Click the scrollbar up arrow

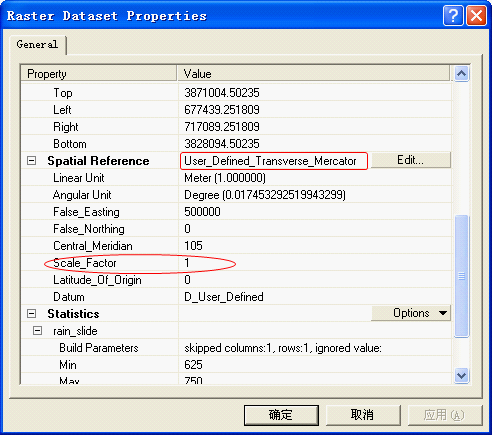point(462,73)
